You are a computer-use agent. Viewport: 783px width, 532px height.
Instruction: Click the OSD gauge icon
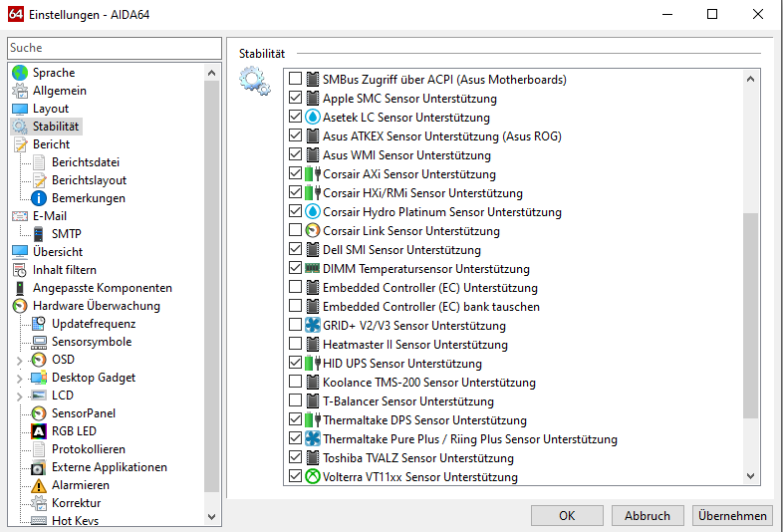tap(39, 360)
